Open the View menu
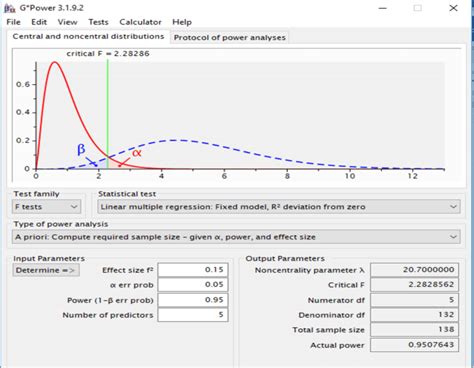The image size is (474, 368). tap(67, 22)
